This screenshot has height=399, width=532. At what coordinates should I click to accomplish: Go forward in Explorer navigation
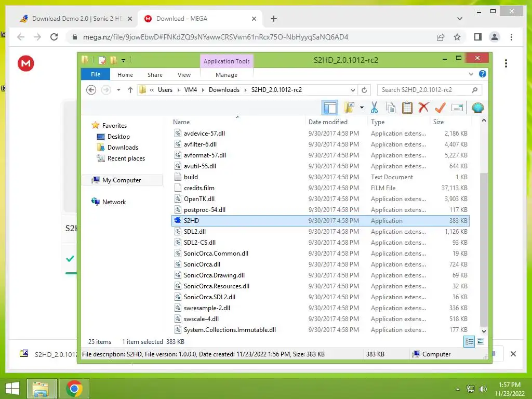[x=106, y=90]
